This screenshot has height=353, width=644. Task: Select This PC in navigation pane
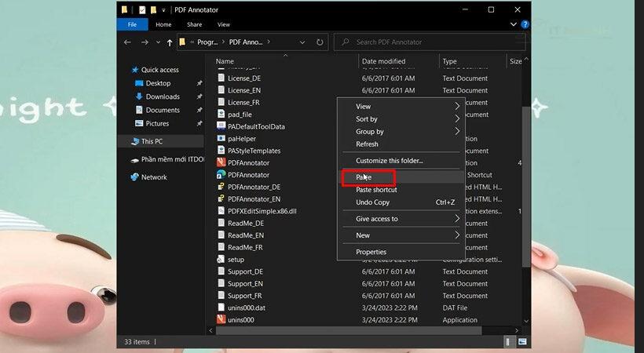pos(152,141)
